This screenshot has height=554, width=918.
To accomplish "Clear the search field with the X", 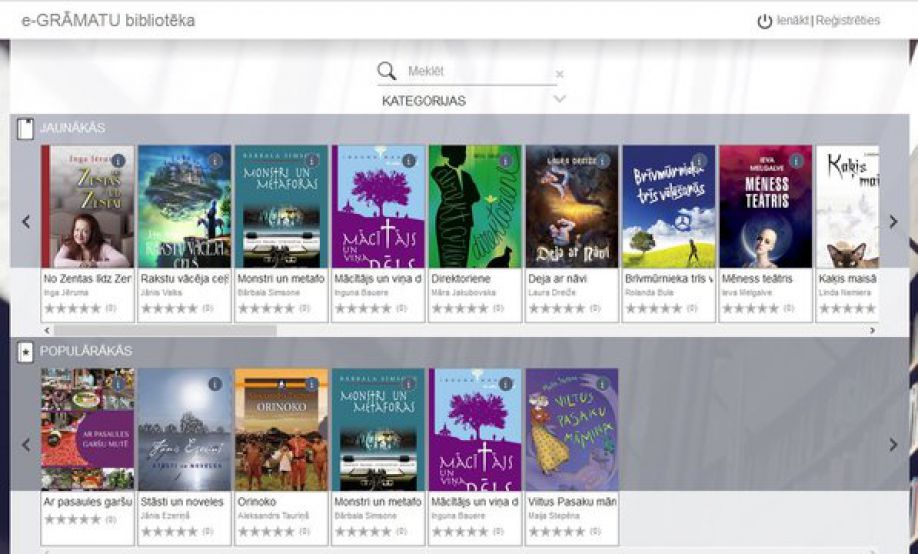I will pyautogui.click(x=559, y=74).
